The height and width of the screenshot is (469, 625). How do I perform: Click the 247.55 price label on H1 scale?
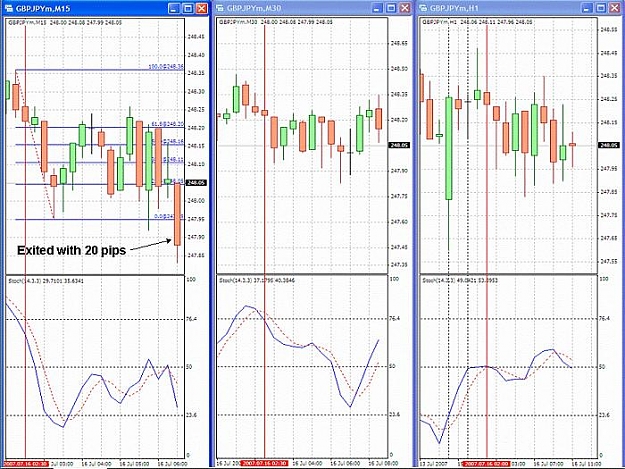(609, 261)
